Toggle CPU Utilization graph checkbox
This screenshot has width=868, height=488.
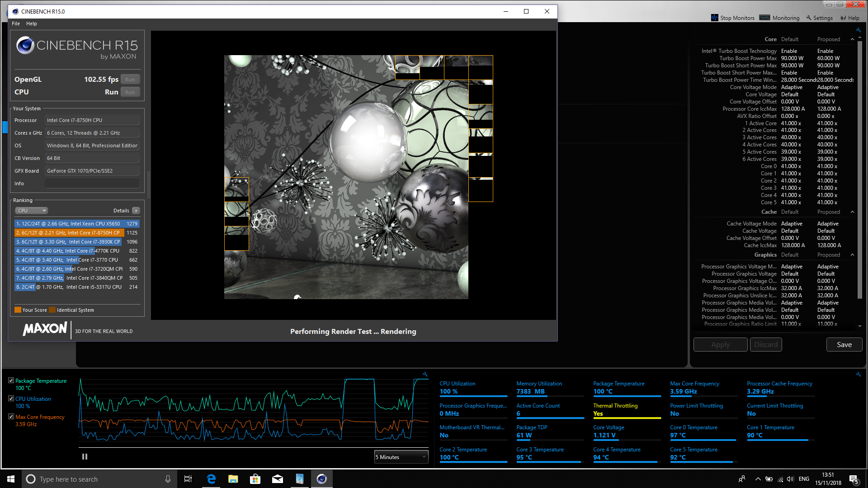(x=11, y=399)
